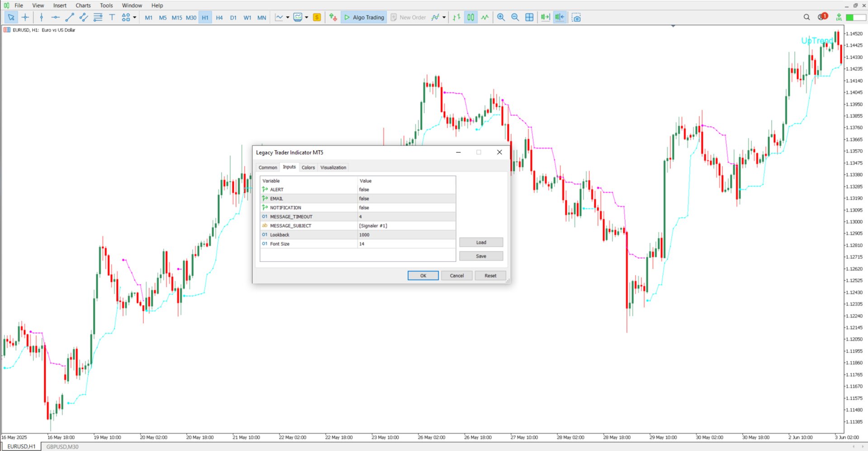Click the Reset button in the dialog
The image size is (868, 451).
[x=490, y=275]
